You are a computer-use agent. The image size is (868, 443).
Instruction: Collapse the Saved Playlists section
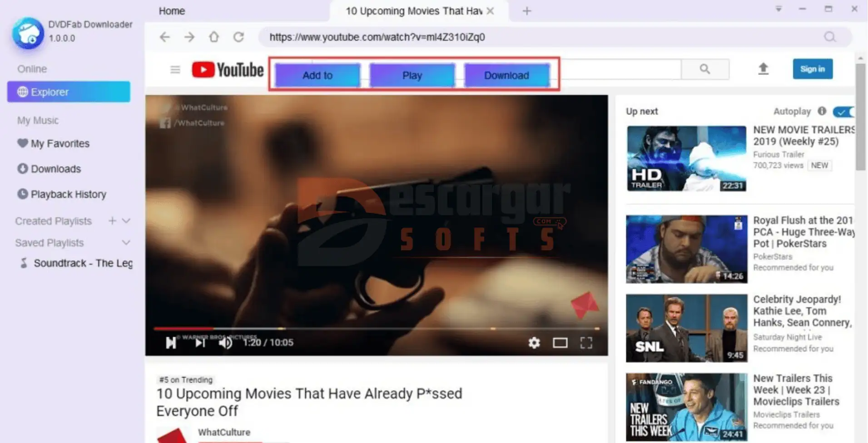coord(126,243)
